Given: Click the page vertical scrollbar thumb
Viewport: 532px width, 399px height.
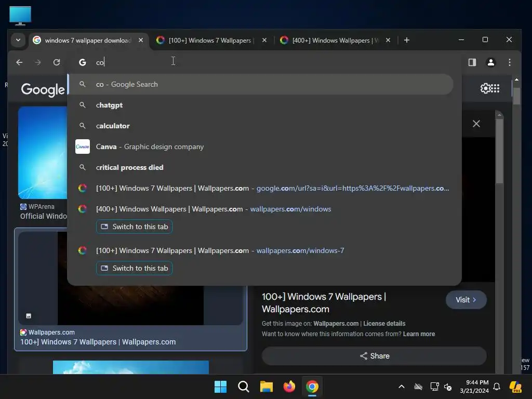Looking at the screenshot, I should 516,96.
